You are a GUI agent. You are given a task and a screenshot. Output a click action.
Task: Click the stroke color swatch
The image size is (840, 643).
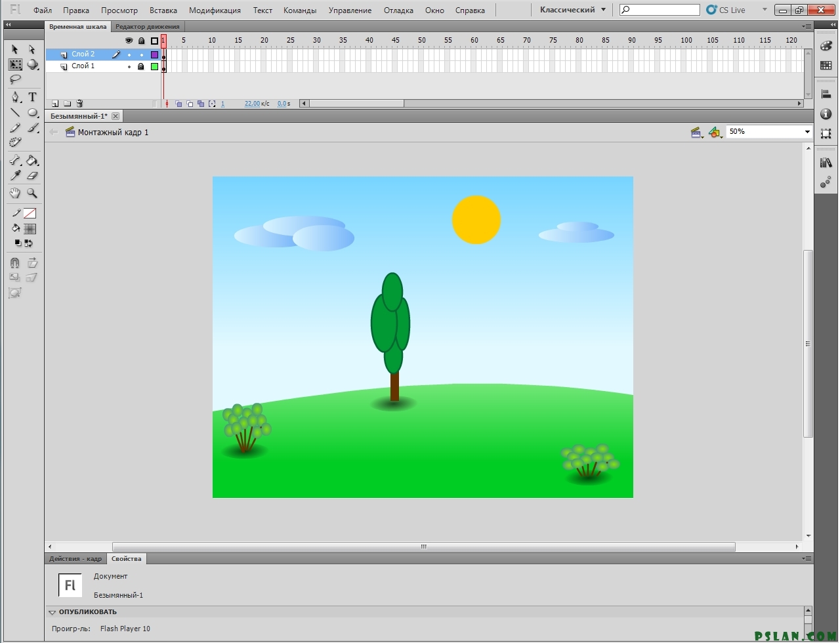(30, 213)
